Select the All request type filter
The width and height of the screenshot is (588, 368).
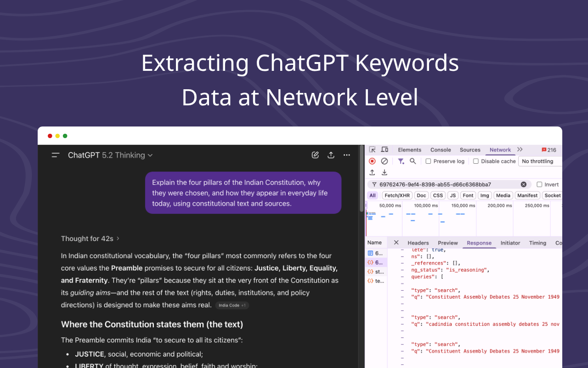(373, 195)
